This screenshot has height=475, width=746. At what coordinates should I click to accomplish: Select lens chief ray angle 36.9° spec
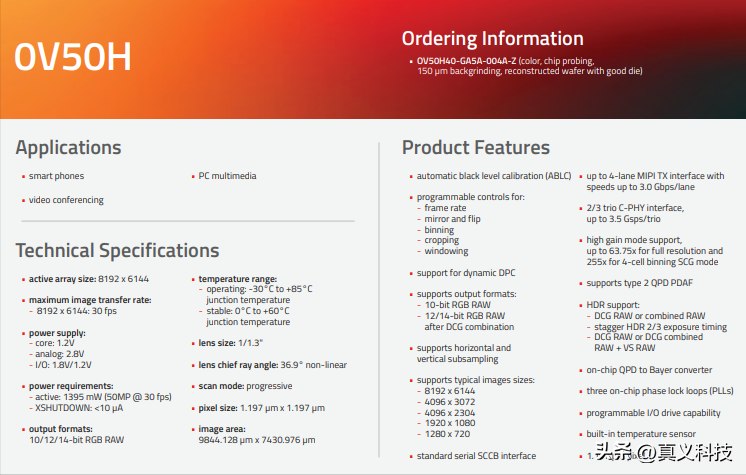[273, 365]
